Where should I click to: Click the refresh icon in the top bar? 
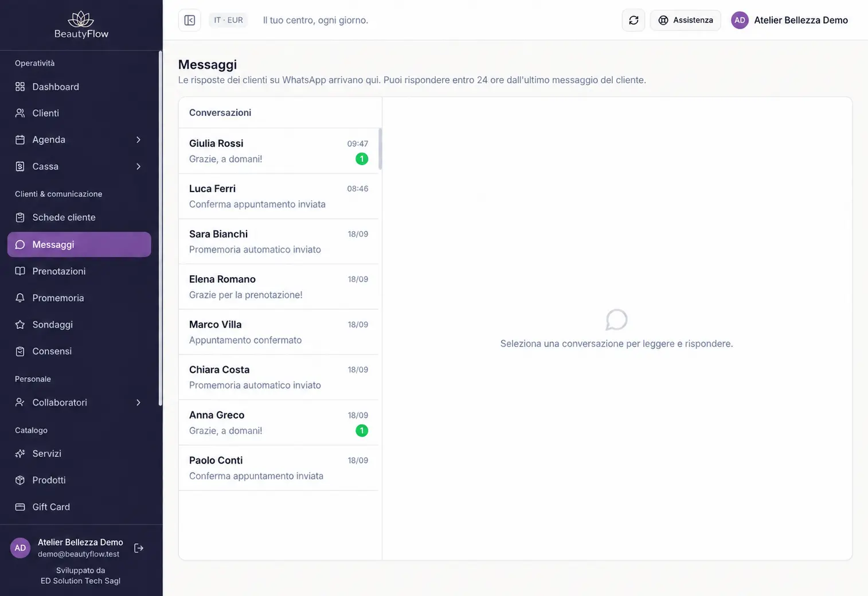tap(634, 20)
